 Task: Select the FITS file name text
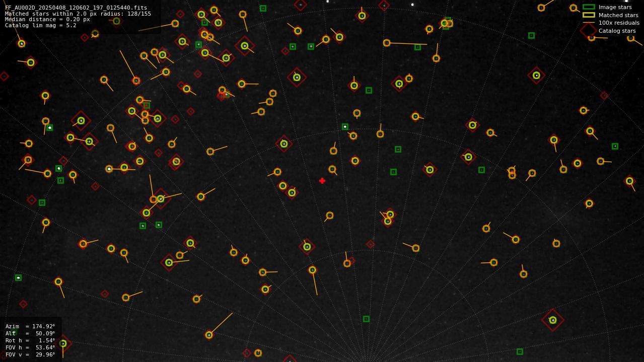76,8
